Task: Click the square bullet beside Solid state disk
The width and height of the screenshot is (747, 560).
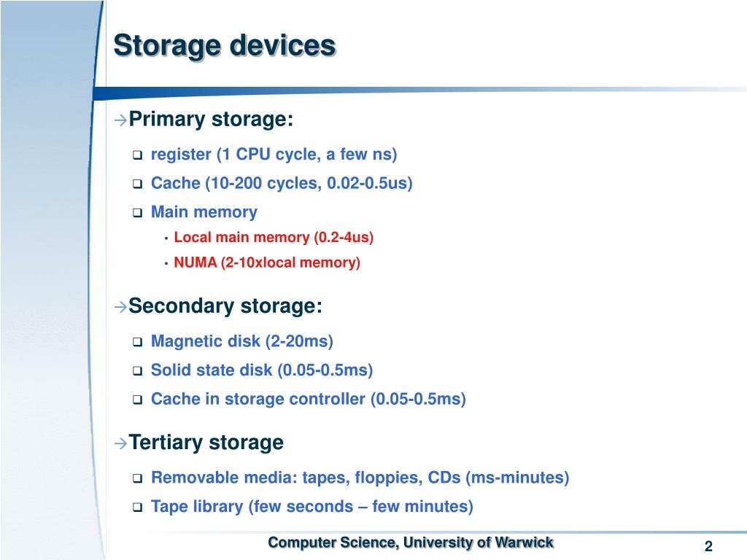Action: click(x=138, y=371)
